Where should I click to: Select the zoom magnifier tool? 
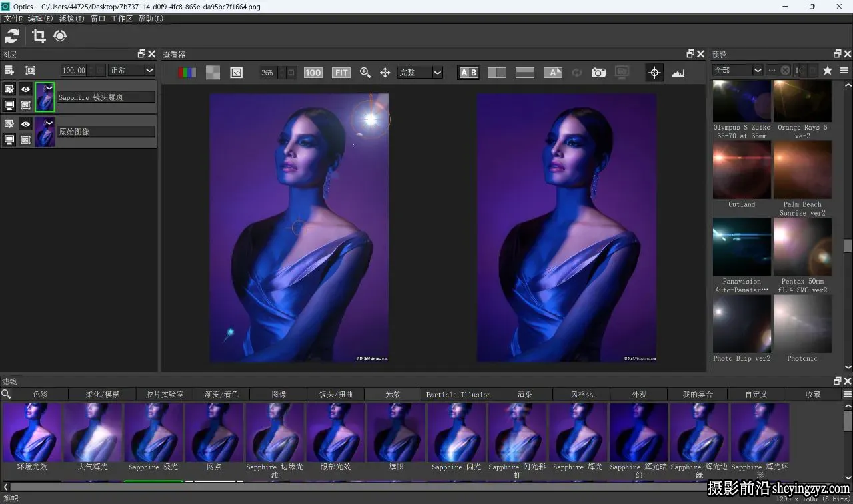coord(365,73)
